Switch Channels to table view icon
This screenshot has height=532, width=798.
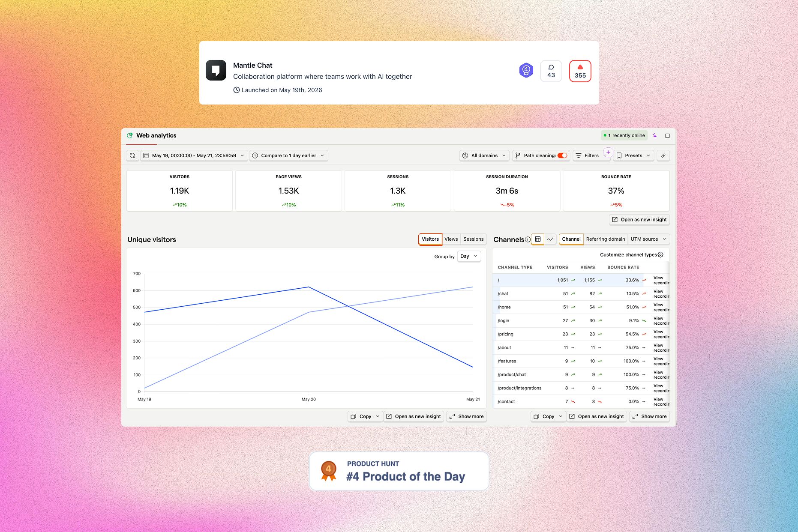538,239
